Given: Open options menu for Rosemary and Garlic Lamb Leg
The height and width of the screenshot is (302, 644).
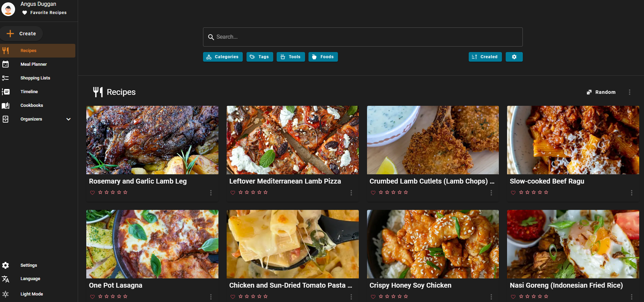Looking at the screenshot, I should click(x=211, y=193).
